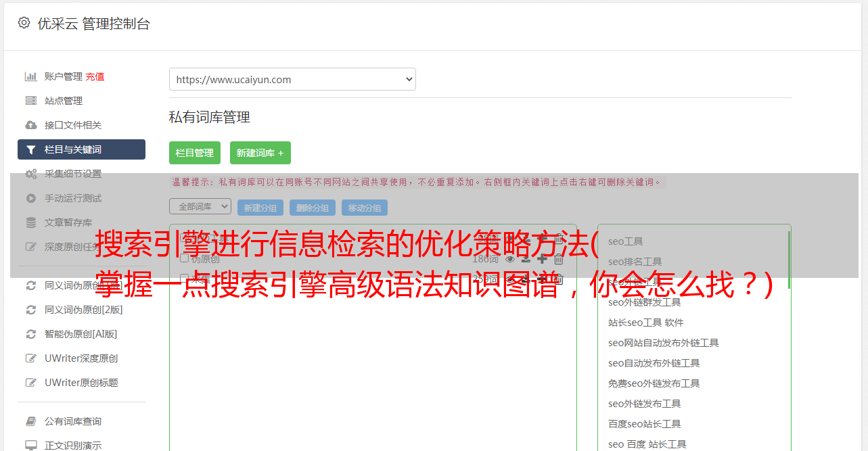Select the 栏目与关键词 filter menu item
Image resolution: width=868 pixels, height=451 pixels.
(x=81, y=149)
